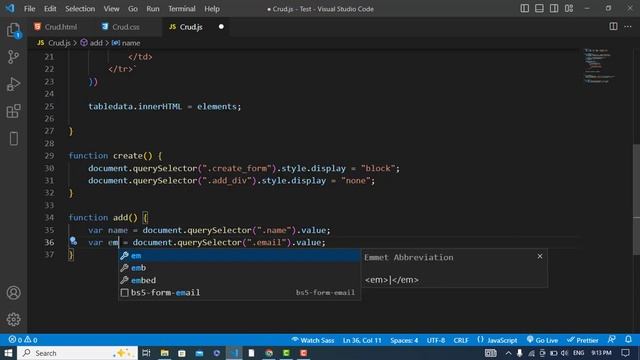The width and height of the screenshot is (640, 360).
Task: Open the editor More Actions ellipsis
Action: (x=628, y=27)
